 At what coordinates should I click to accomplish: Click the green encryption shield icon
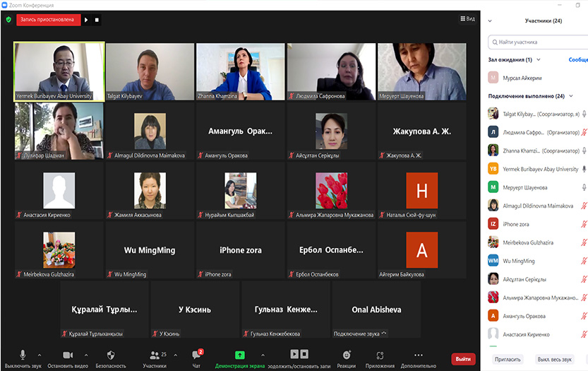pos(8,20)
